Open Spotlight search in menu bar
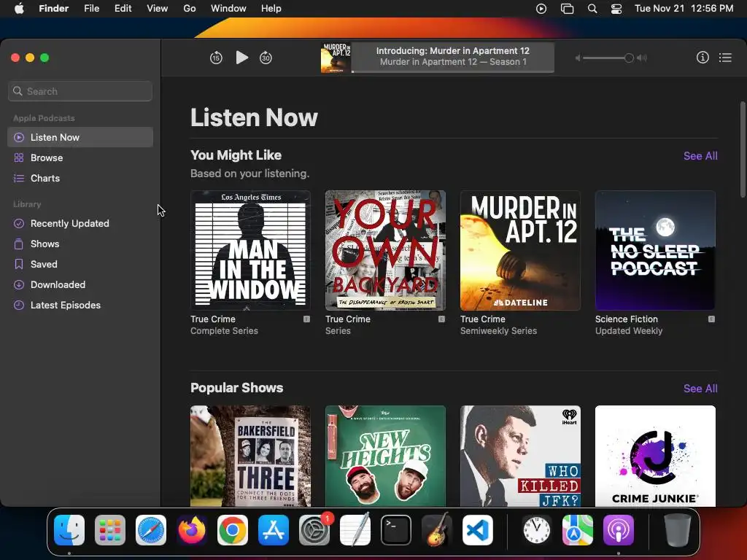The image size is (747, 560). (592, 9)
